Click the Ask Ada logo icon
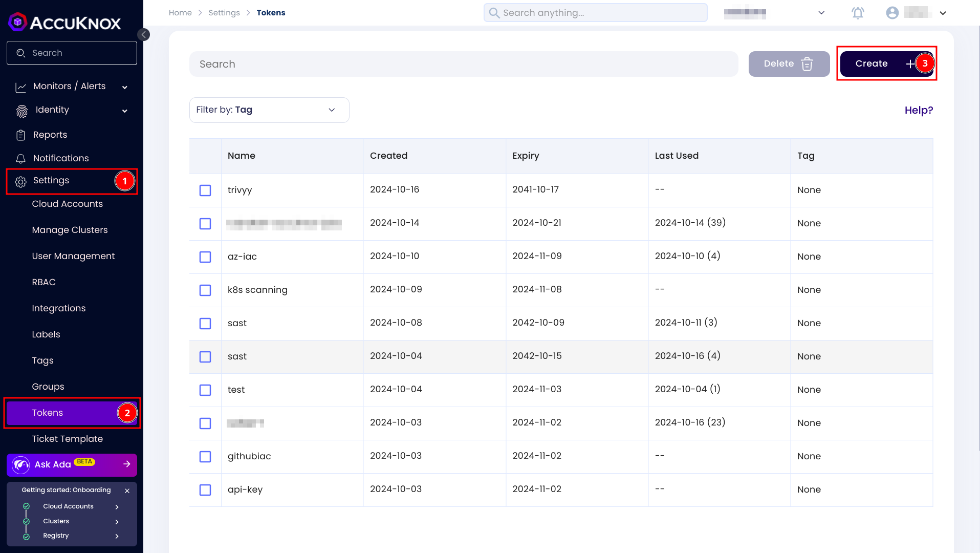The height and width of the screenshot is (553, 980). [x=21, y=465]
